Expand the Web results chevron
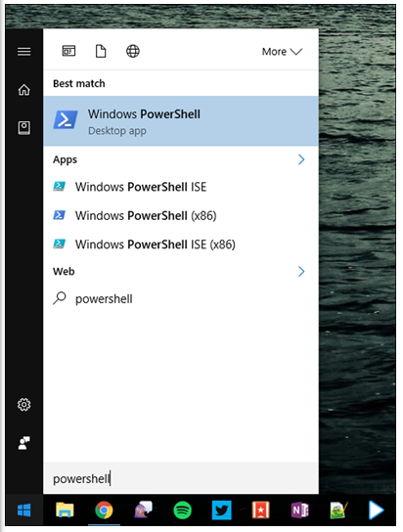Screen dimensions: 403x532 301,272
